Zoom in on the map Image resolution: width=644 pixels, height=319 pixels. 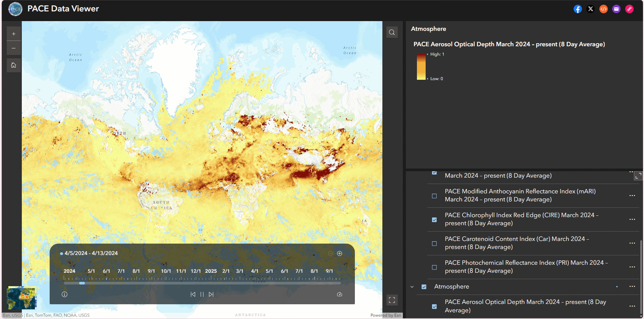click(14, 34)
